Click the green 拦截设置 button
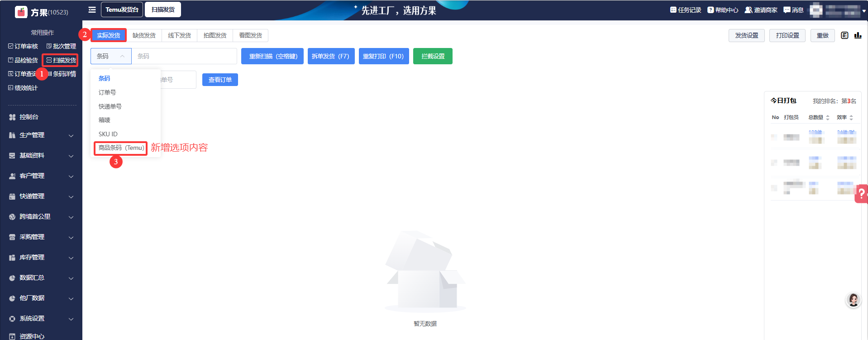 click(433, 56)
